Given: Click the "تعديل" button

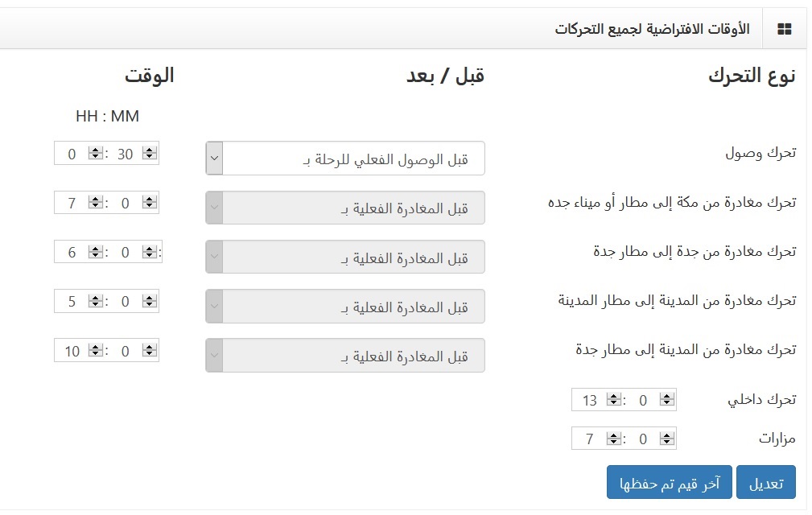Looking at the screenshot, I should [766, 482].
